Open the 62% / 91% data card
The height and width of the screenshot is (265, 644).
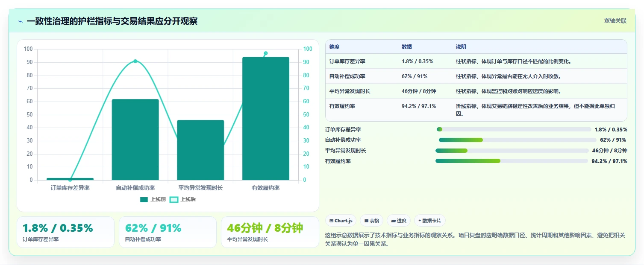tap(168, 232)
